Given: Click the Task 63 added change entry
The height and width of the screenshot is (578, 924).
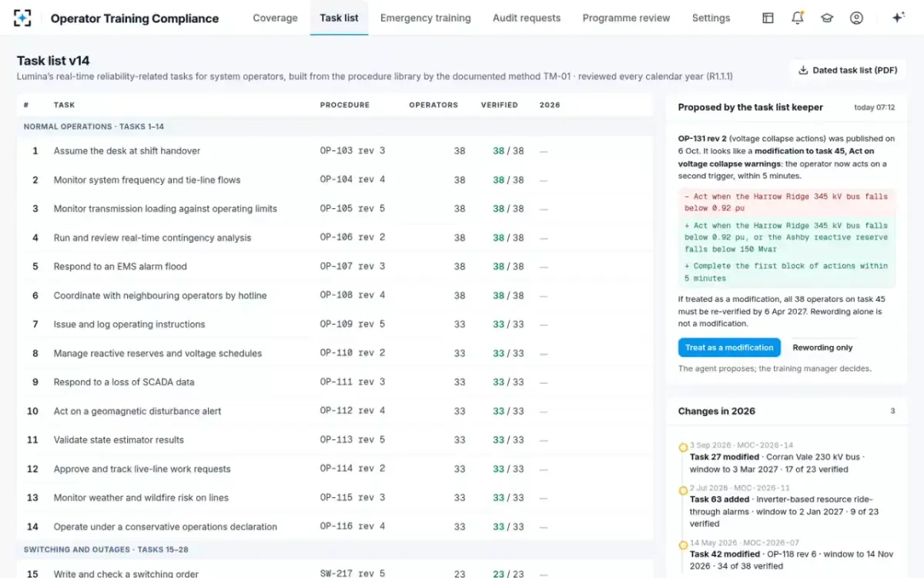Looking at the screenshot, I should pos(786,506).
